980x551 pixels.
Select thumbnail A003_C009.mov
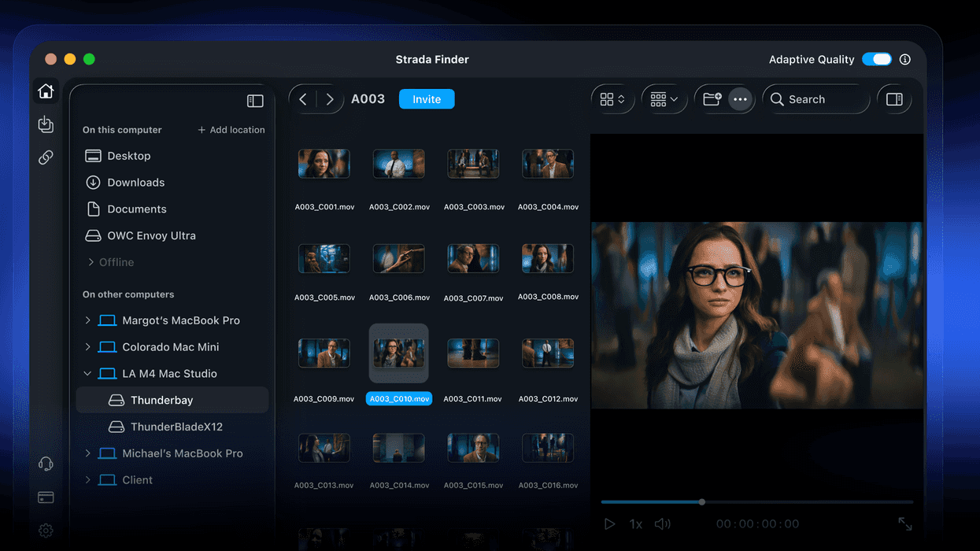click(324, 353)
